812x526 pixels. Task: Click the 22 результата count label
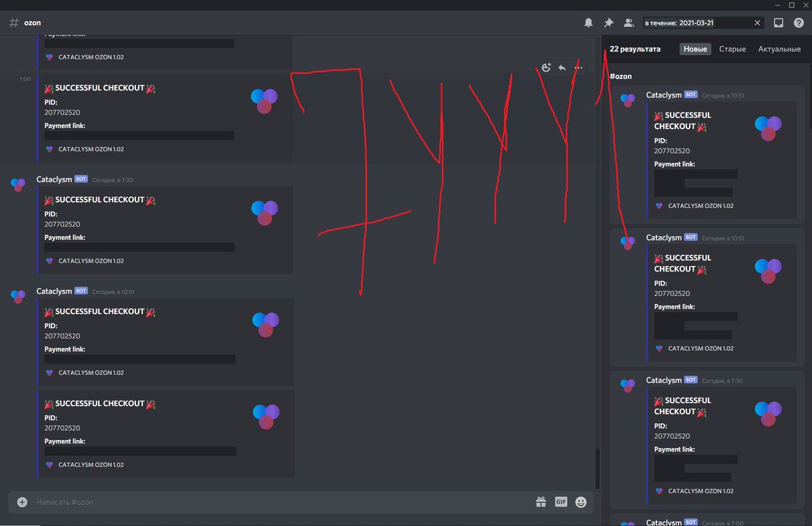635,49
